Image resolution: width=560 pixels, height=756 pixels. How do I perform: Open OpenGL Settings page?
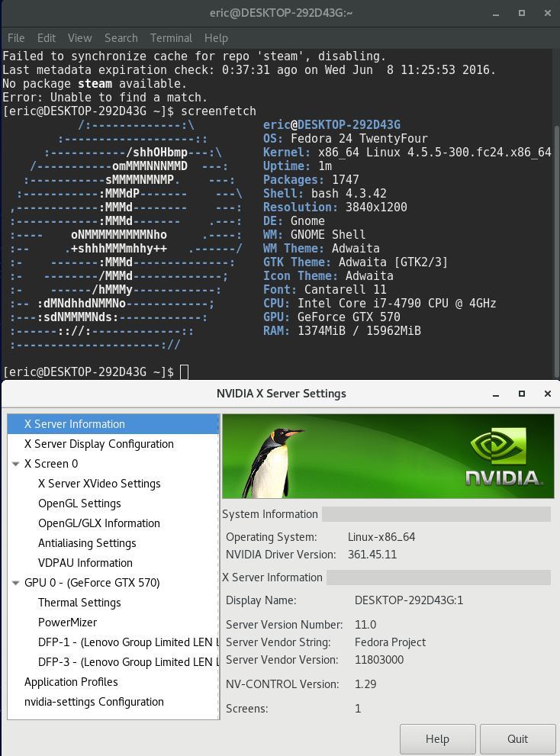[79, 503]
